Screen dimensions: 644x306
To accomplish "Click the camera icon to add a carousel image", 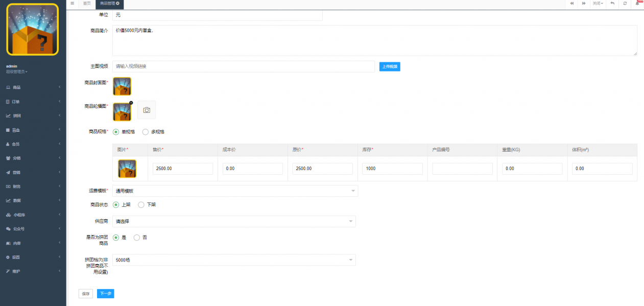I will click(x=147, y=110).
